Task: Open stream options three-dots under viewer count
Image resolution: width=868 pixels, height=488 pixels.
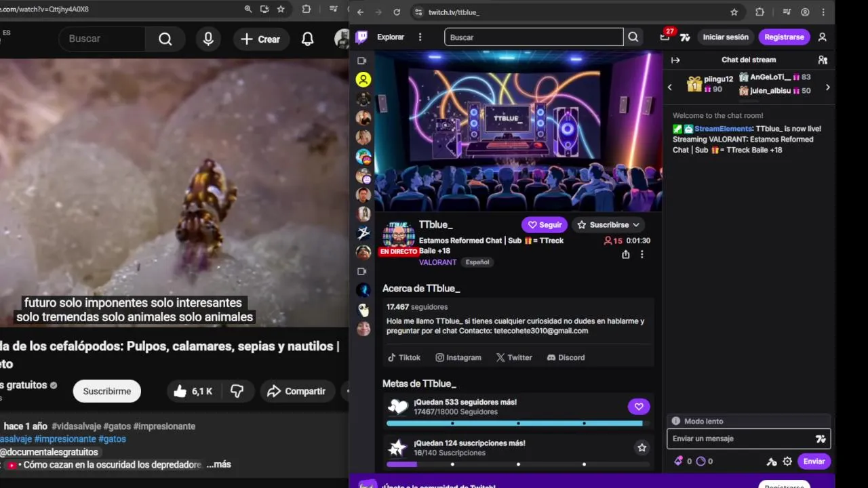Action: coord(642,254)
